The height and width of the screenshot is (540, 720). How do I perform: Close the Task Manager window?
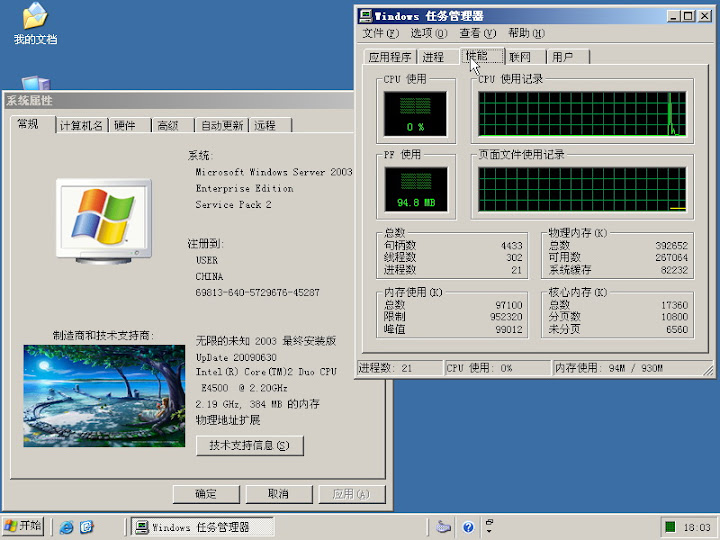(704, 17)
